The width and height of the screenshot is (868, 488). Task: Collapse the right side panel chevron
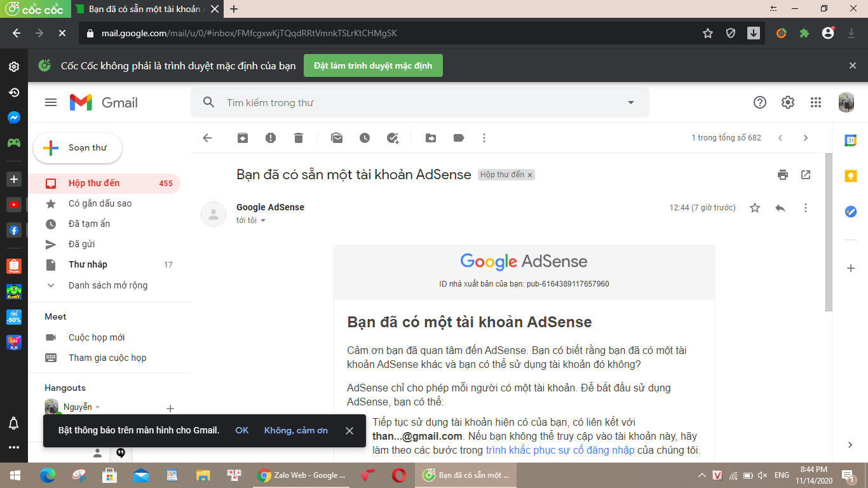[x=851, y=445]
